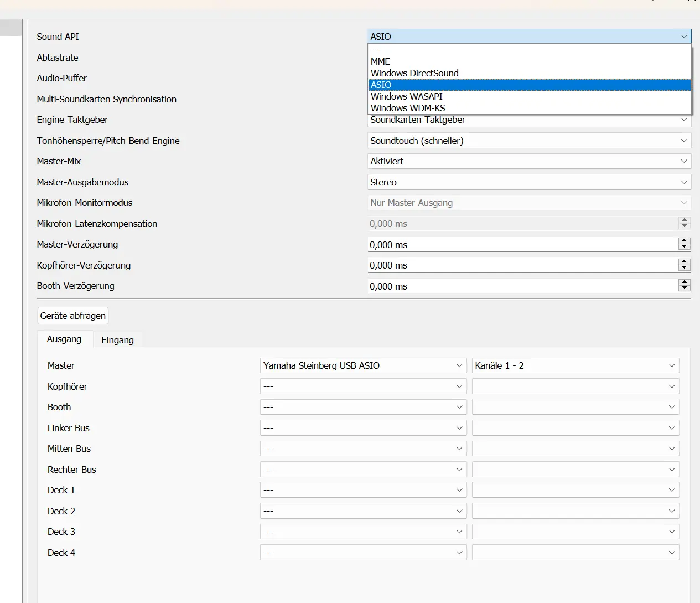Choose Windows DirectSound in the dropdown list

point(414,73)
